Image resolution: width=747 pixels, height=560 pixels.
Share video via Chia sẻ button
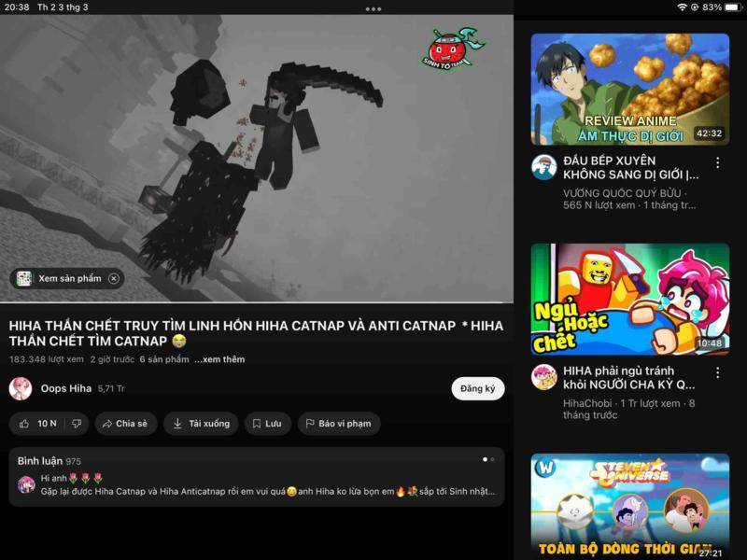126,424
